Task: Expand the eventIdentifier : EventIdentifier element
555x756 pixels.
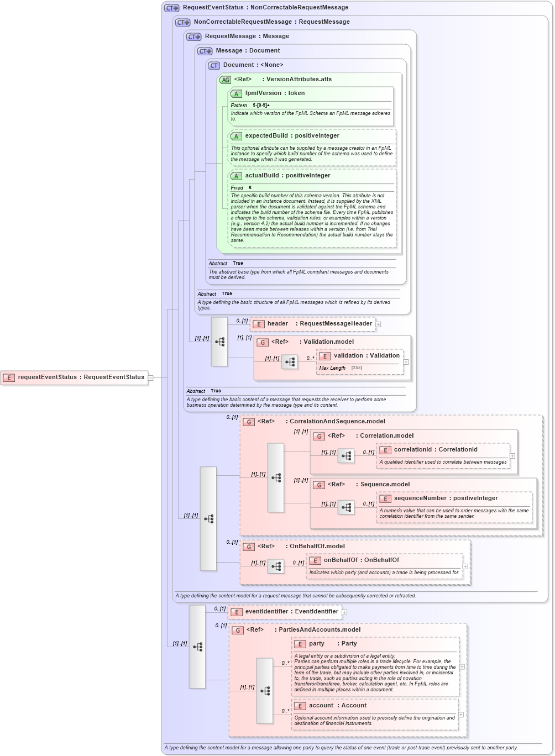Action: click(344, 612)
